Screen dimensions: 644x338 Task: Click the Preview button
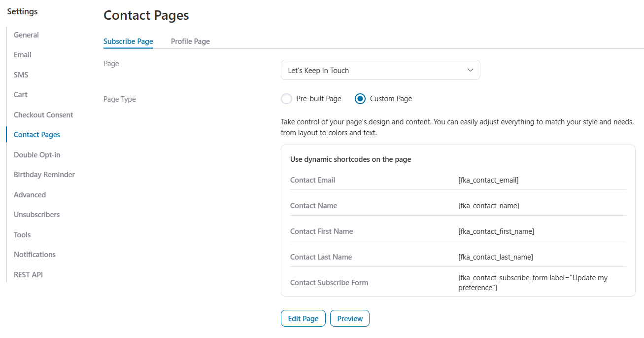(x=349, y=318)
